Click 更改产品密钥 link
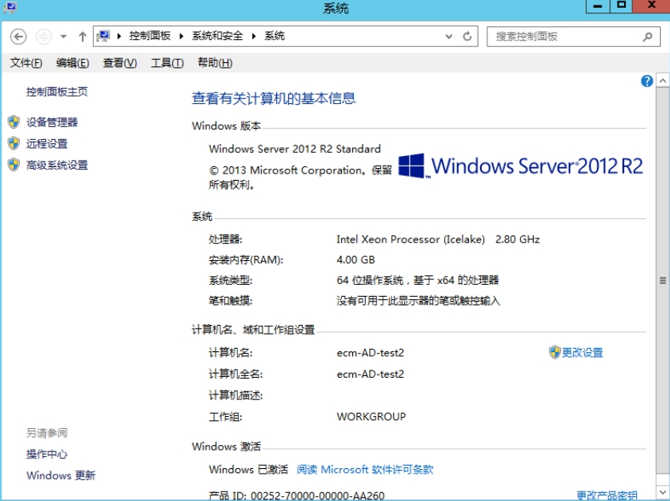Image resolution: width=670 pixels, height=501 pixels. coord(607,495)
